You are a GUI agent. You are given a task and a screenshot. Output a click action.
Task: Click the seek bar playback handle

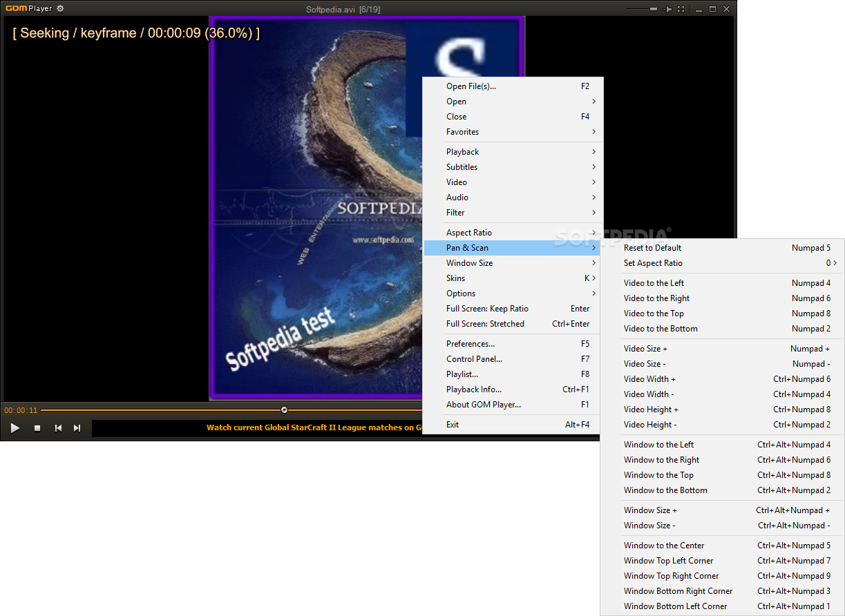click(x=284, y=410)
